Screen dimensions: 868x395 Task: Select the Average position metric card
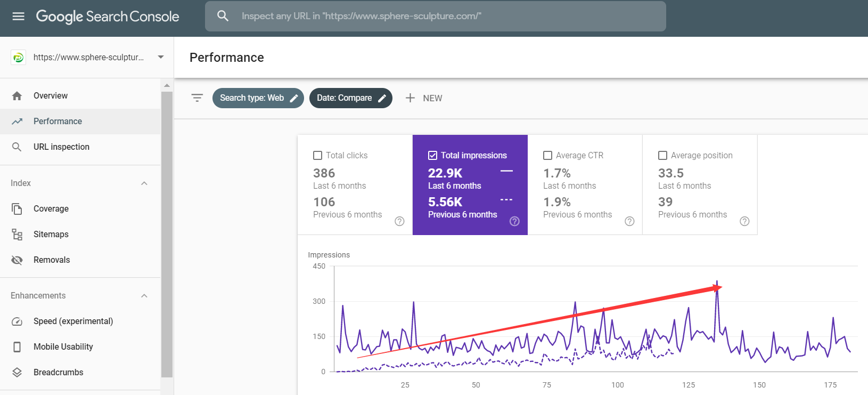tap(700, 185)
